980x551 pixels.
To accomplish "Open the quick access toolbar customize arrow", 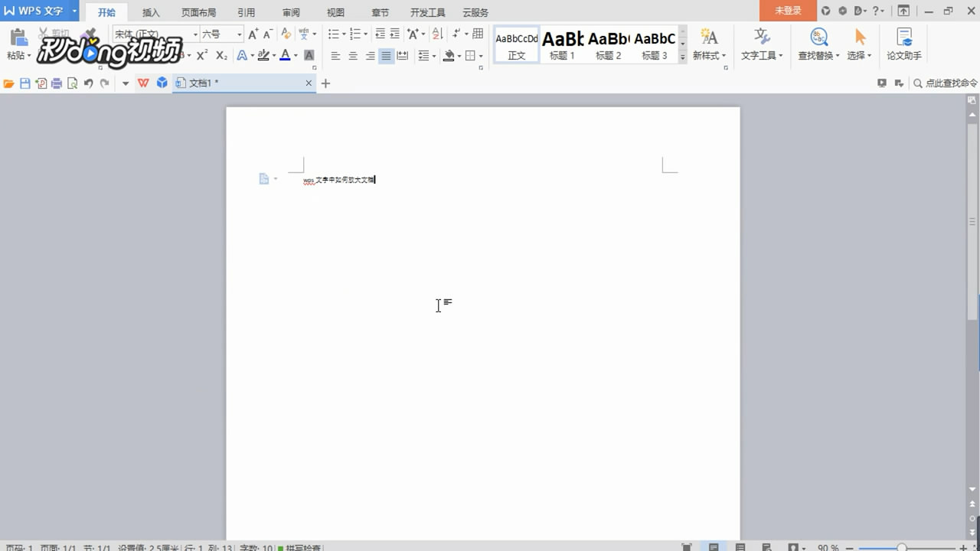I will [126, 83].
